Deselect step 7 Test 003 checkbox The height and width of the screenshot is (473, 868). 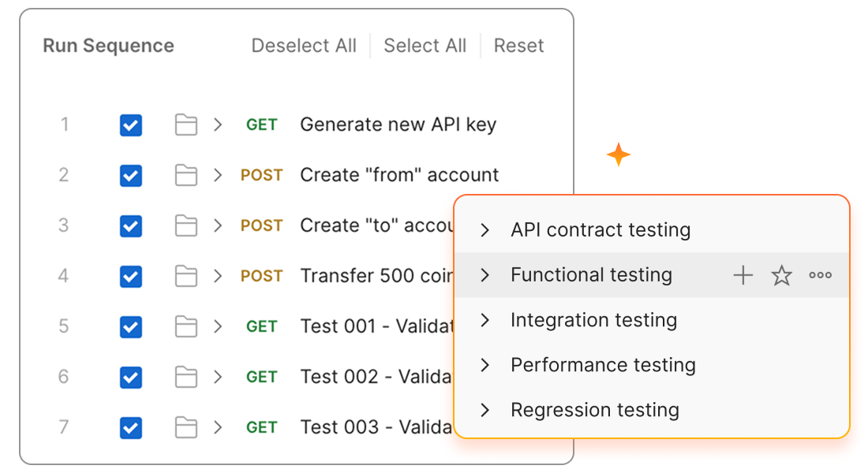pos(130,426)
